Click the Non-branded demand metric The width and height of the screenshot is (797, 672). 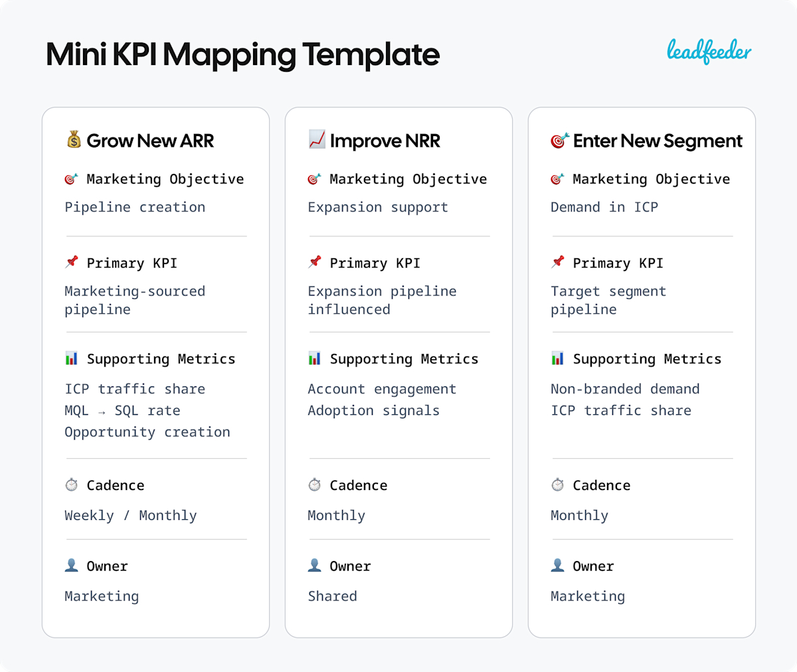625,389
